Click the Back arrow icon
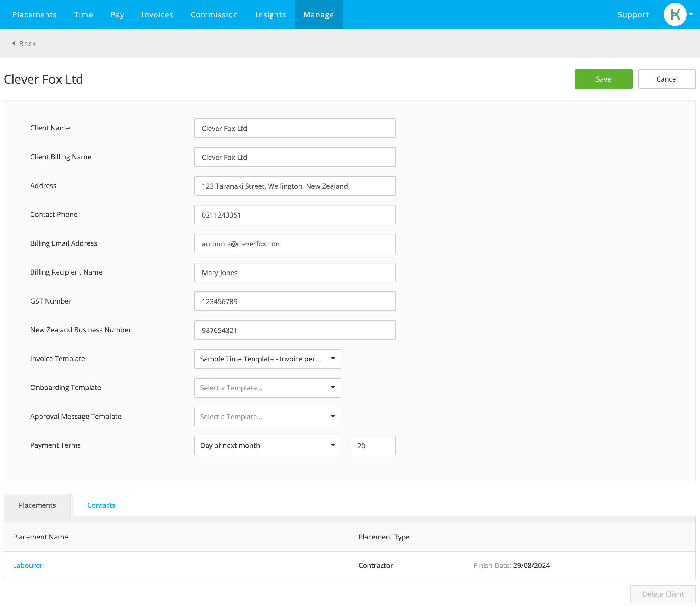The height and width of the screenshot is (607, 700). click(x=14, y=43)
